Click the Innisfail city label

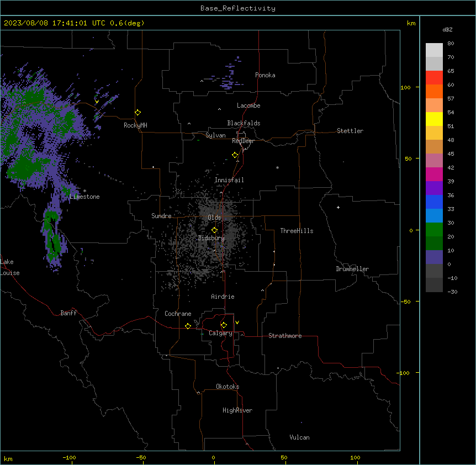coord(229,180)
